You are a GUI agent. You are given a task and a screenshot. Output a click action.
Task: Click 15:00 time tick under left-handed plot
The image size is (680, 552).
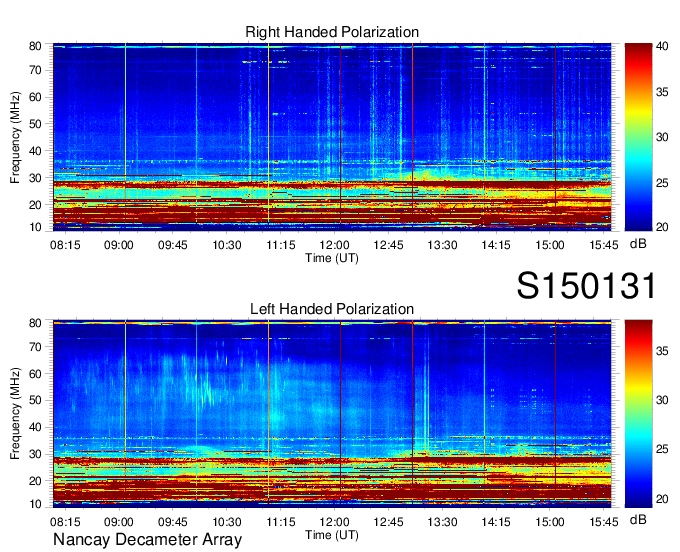550,522
